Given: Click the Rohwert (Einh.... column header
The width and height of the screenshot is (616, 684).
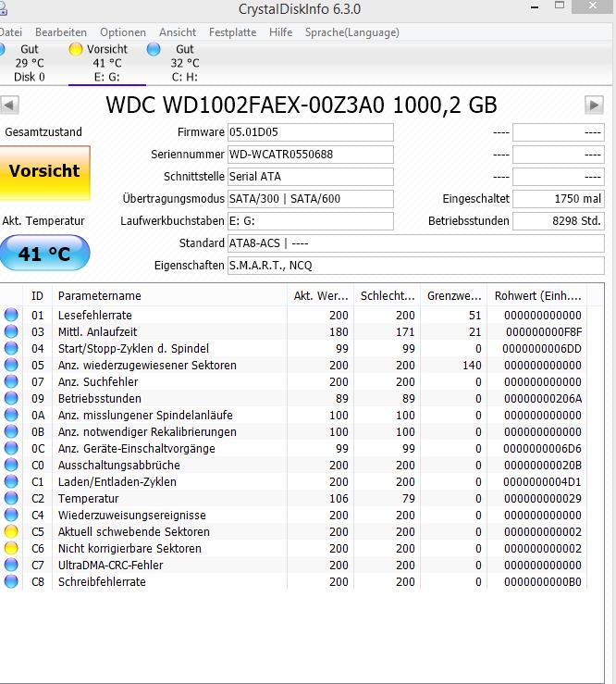Looking at the screenshot, I should click(537, 296).
